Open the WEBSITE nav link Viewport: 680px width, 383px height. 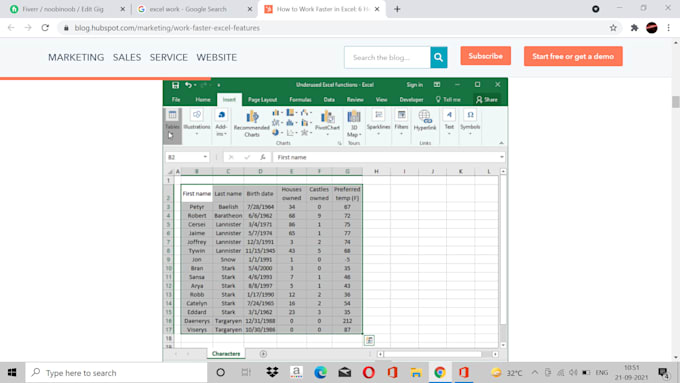216,57
